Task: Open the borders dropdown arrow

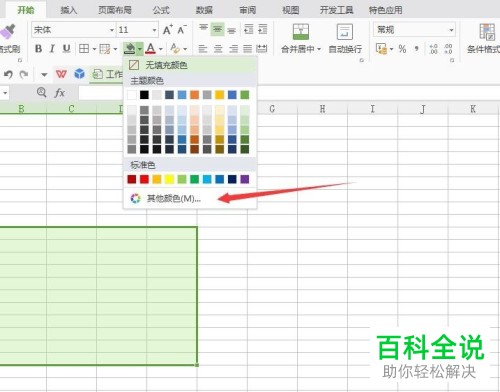Action: click(x=94, y=49)
